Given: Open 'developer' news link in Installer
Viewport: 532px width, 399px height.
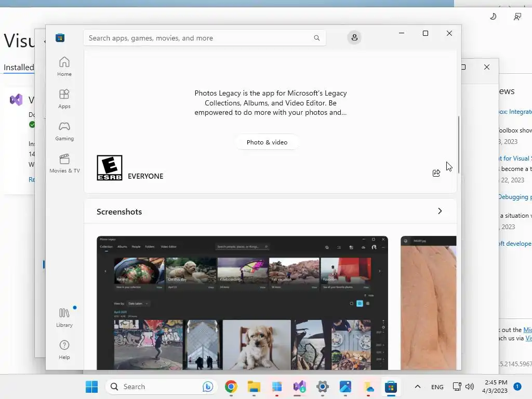Looking at the screenshot, I should point(515,244).
